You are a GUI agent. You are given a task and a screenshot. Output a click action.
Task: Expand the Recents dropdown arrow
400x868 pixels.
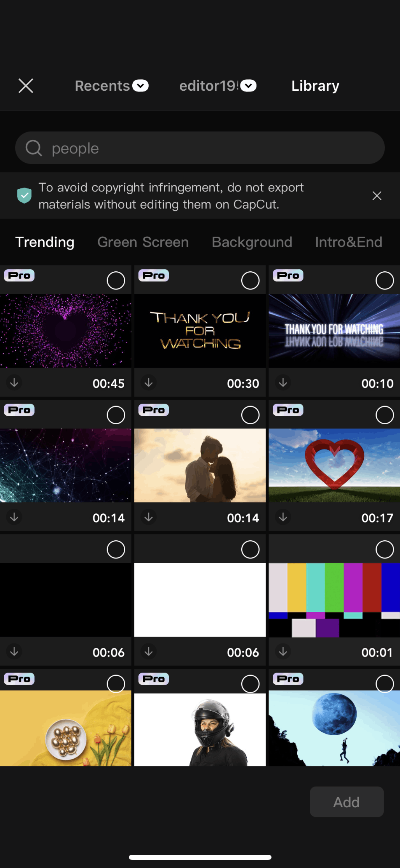[x=140, y=86]
